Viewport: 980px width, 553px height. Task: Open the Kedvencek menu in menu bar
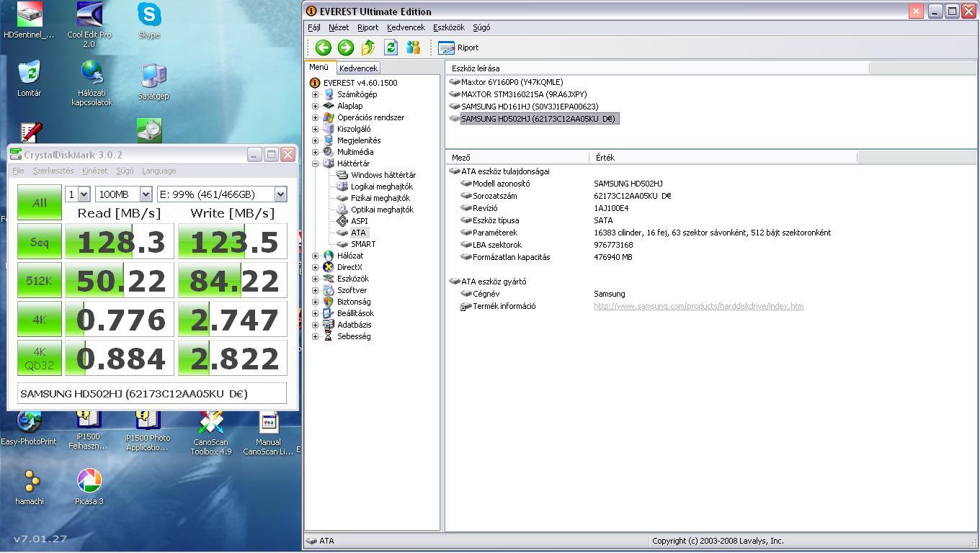(406, 27)
